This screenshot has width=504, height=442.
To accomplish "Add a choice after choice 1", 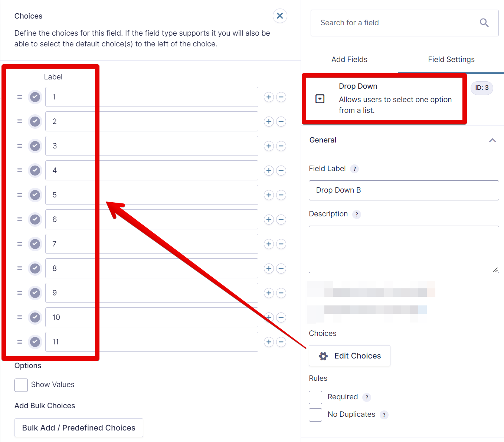I will 269,97.
